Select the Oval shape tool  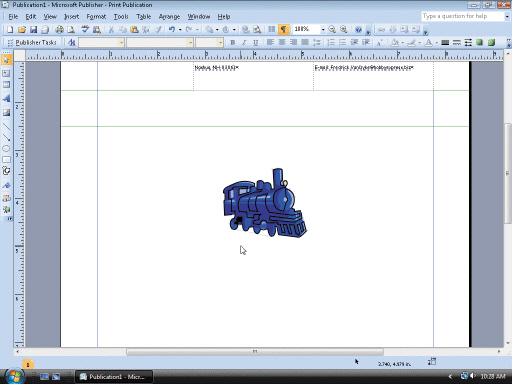click(x=6, y=149)
